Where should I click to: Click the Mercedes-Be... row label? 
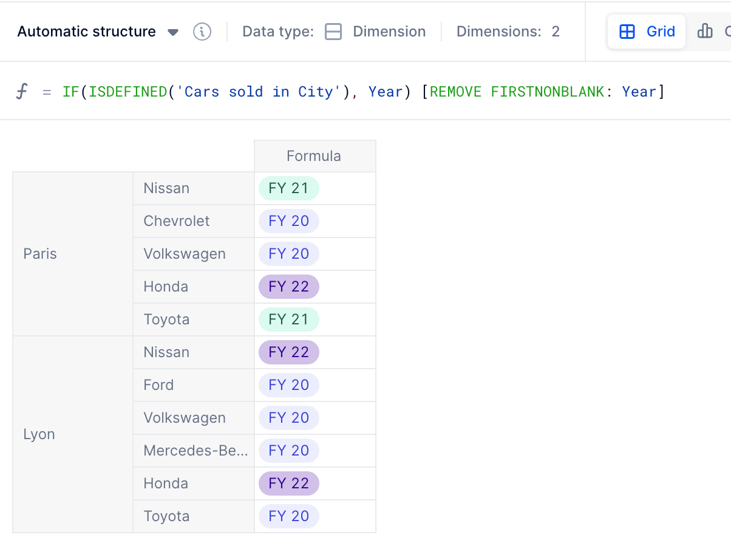(x=194, y=451)
